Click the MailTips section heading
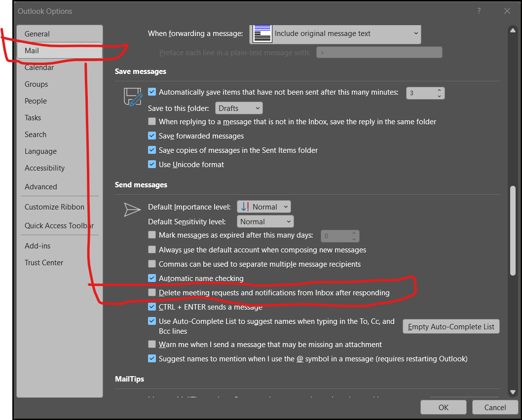Screen dimensions: 522x420 129,379
